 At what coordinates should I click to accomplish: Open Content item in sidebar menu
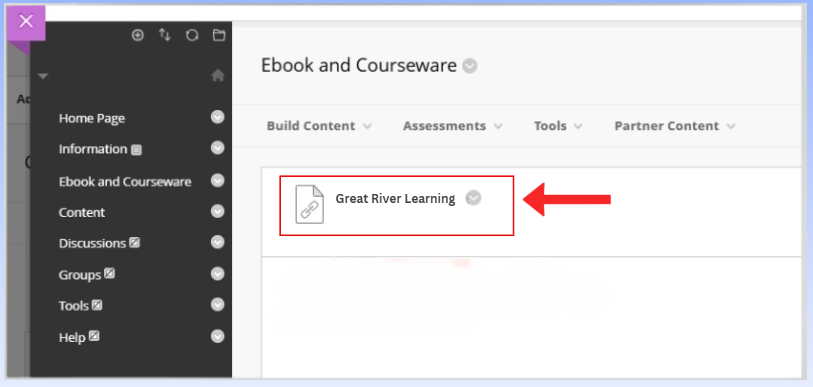click(82, 213)
